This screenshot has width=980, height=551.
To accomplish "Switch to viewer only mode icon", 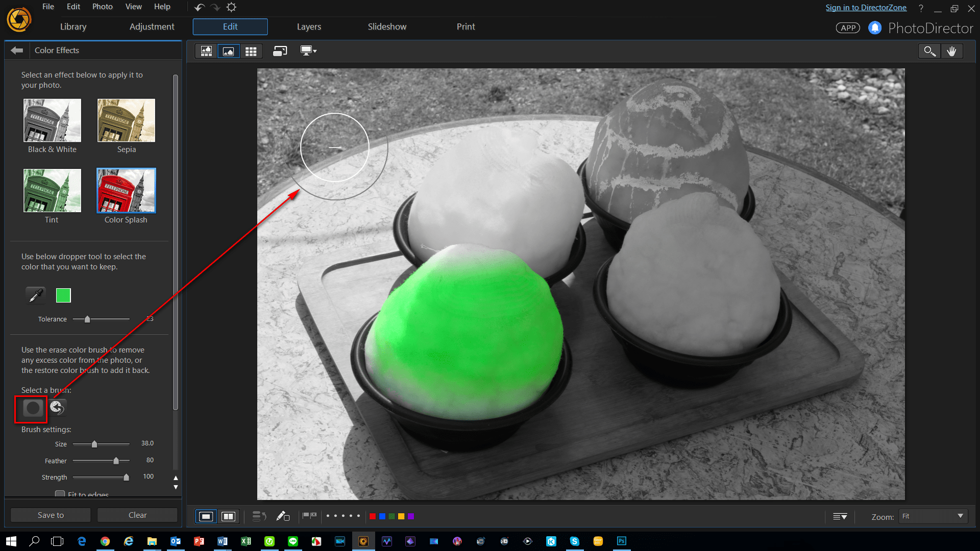I will (x=229, y=51).
